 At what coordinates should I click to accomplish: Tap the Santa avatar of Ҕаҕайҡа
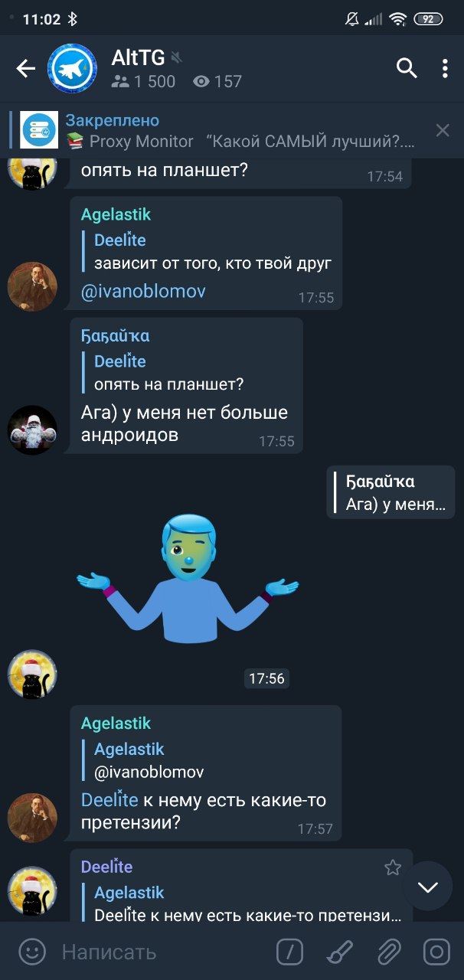[x=32, y=430]
